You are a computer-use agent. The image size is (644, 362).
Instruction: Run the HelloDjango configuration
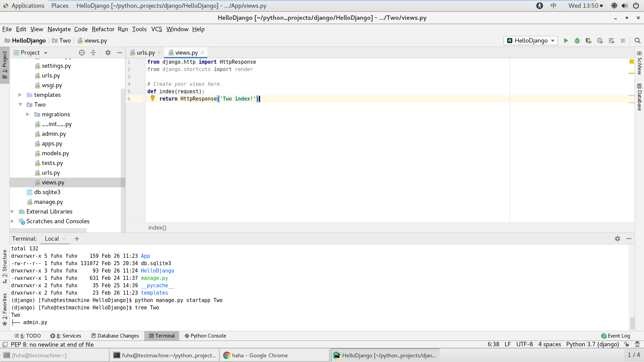coord(566,41)
